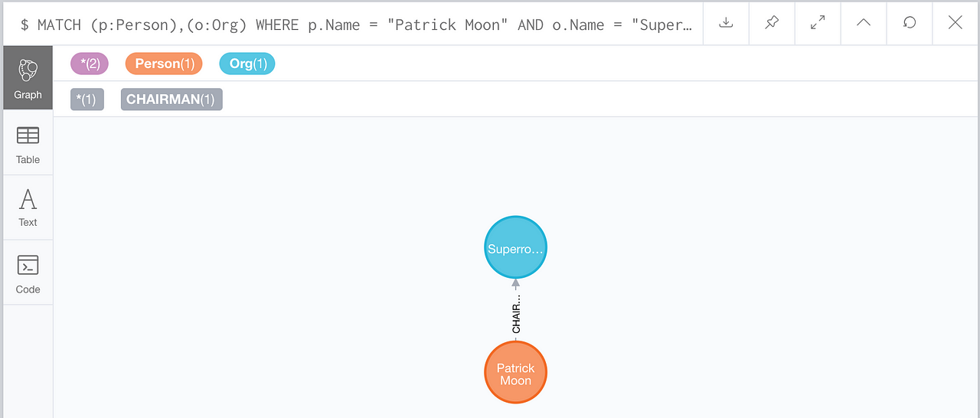The image size is (980, 418).
Task: Click the CHAIR... relationship edge label
Action: (516, 315)
